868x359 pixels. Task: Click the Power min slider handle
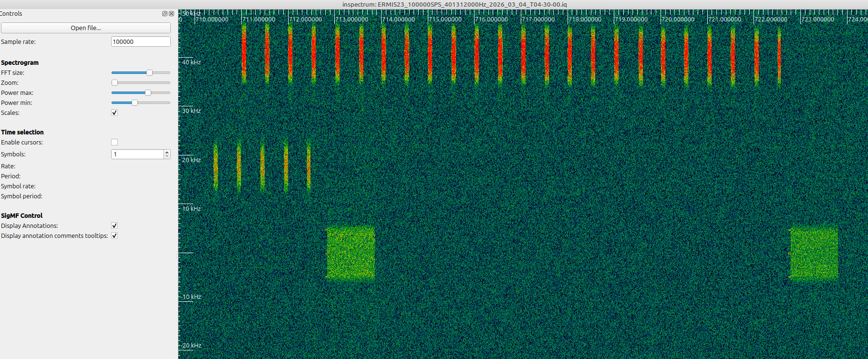(x=134, y=103)
